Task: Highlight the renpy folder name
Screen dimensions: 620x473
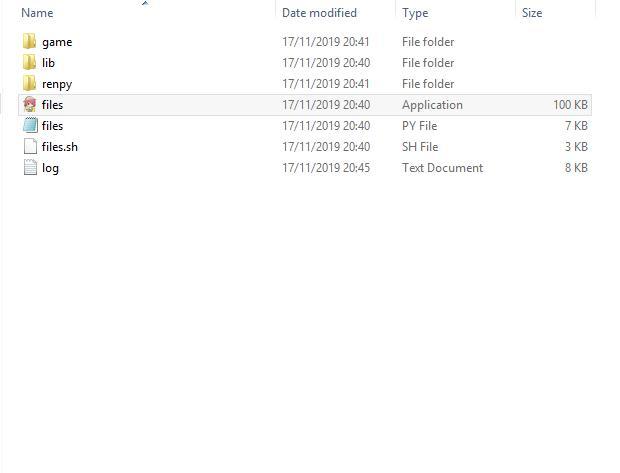Action: [x=57, y=84]
